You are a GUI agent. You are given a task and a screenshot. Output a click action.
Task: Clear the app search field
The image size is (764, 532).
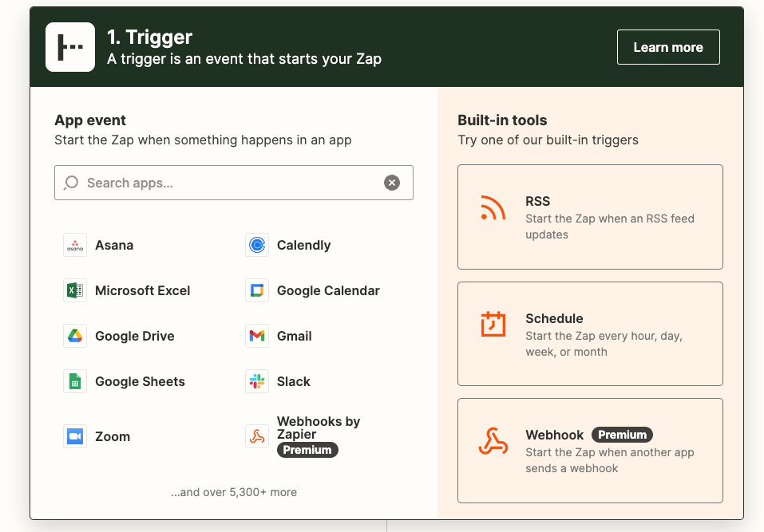coord(392,183)
